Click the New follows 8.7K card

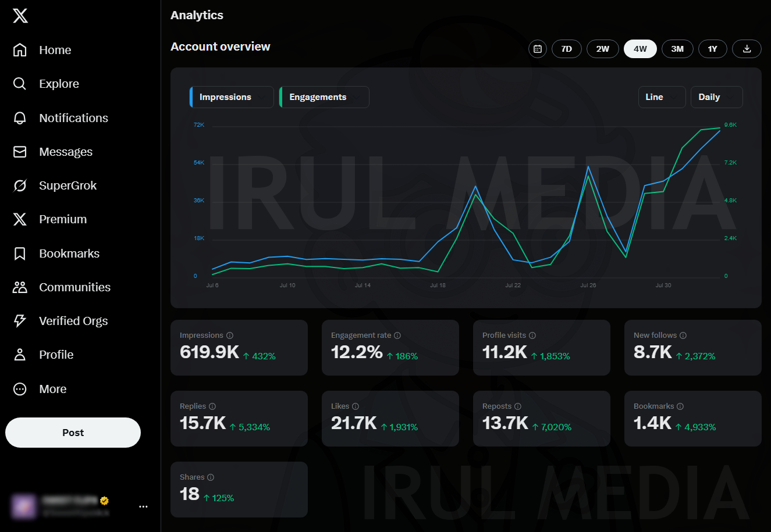pos(693,348)
